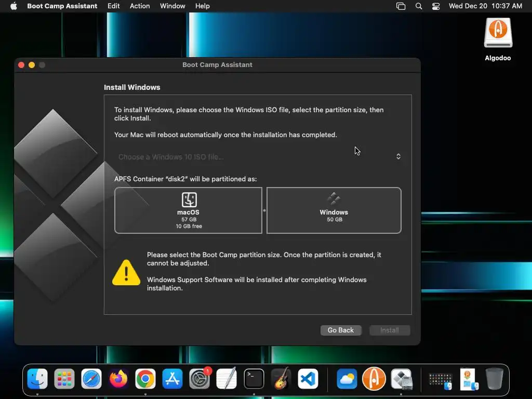Viewport: 532px width, 399px height.
Task: Open System Preferences in the dock
Action: coord(199,379)
